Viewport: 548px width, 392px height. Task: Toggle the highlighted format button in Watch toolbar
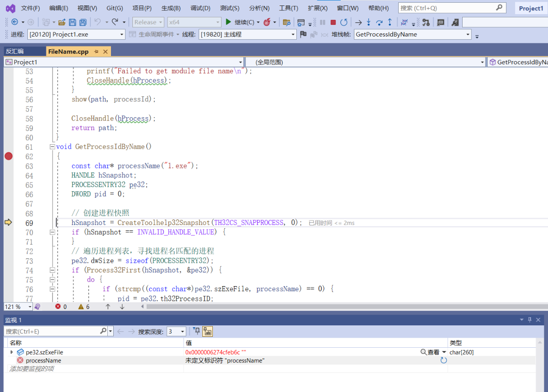(207, 331)
